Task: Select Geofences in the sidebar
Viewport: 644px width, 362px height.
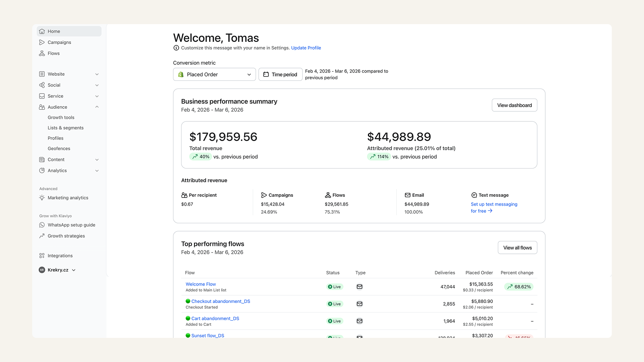Action: pos(59,149)
